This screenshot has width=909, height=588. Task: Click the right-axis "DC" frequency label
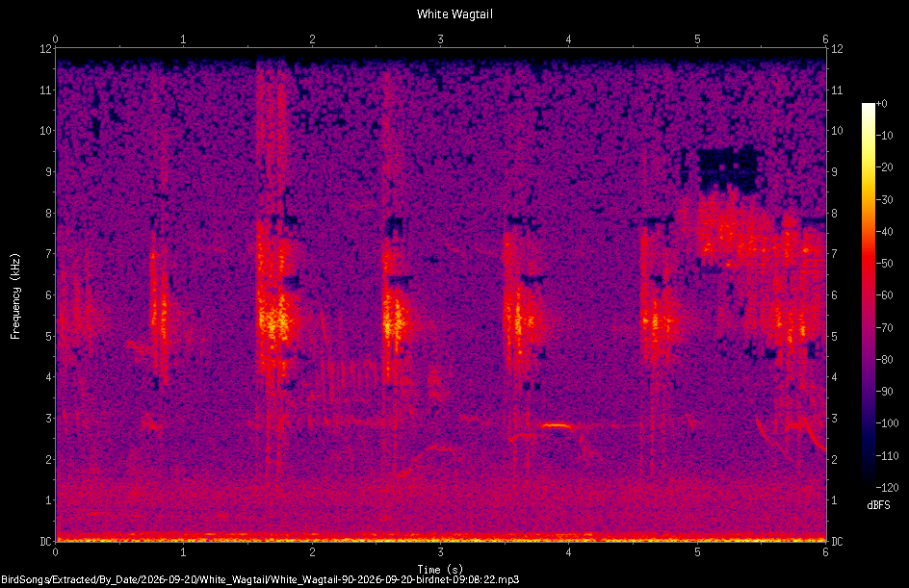837,542
